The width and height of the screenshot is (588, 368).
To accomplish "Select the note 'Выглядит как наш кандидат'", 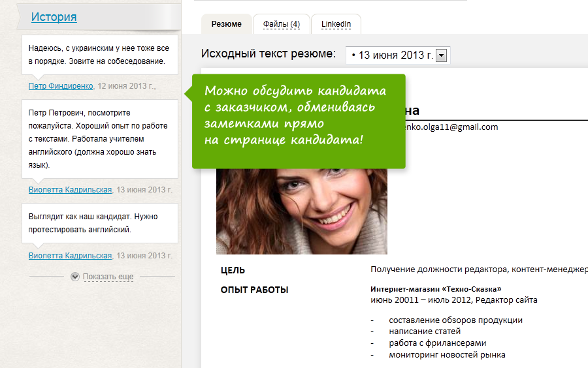I will coord(99,222).
